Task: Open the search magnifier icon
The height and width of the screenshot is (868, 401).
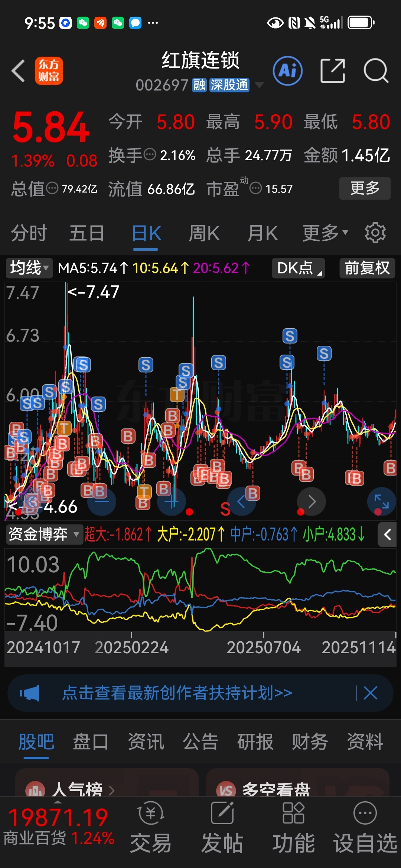Action: coord(376,70)
